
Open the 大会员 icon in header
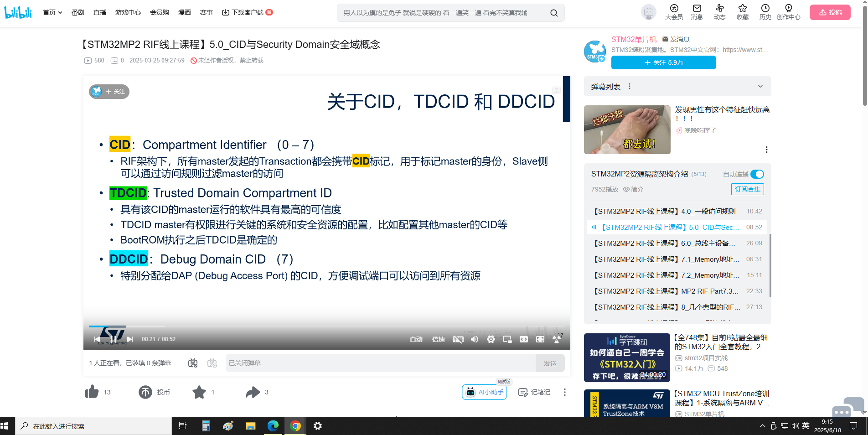[x=674, y=12]
